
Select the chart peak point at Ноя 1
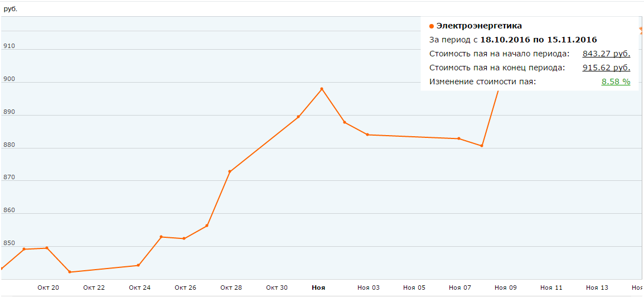322,89
